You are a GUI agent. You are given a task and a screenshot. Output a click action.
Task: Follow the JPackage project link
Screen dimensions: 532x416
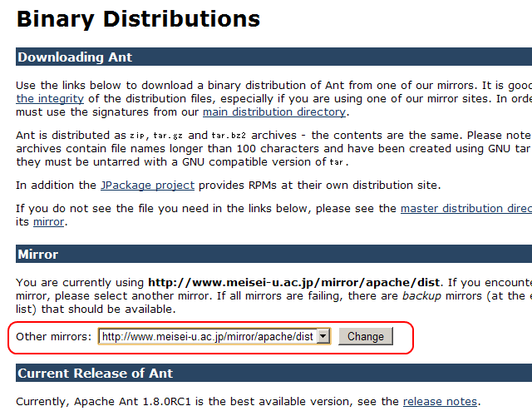click(x=147, y=185)
